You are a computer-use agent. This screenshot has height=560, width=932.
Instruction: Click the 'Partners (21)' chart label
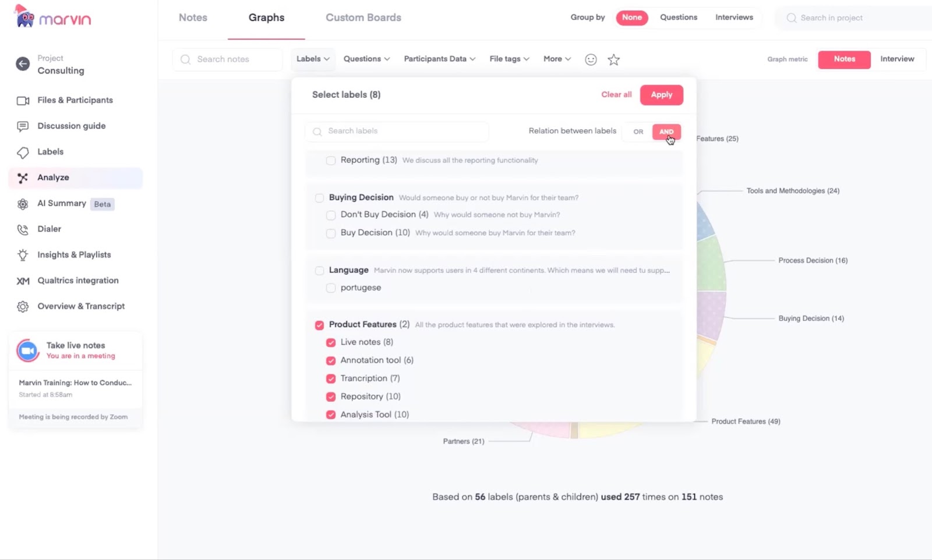pyautogui.click(x=464, y=441)
